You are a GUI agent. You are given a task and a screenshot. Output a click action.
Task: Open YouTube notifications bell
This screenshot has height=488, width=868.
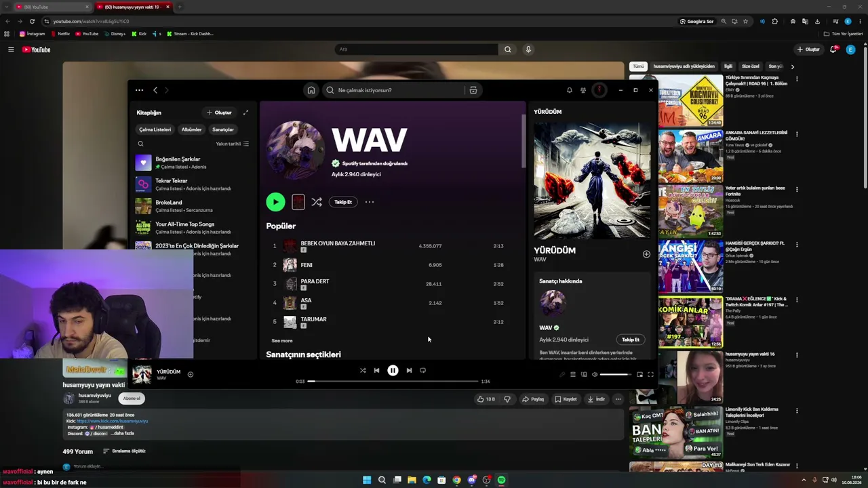coord(833,49)
